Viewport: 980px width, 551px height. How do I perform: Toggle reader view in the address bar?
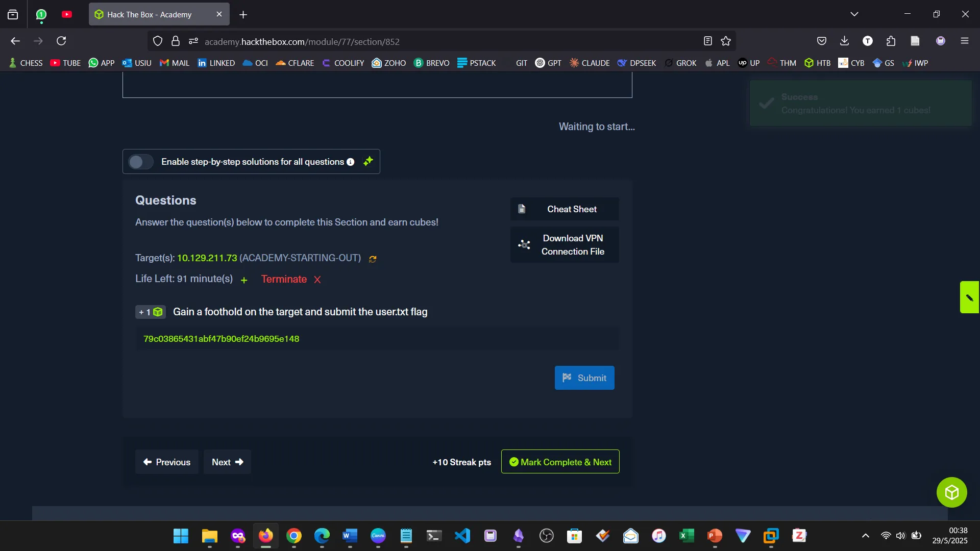coord(707,41)
